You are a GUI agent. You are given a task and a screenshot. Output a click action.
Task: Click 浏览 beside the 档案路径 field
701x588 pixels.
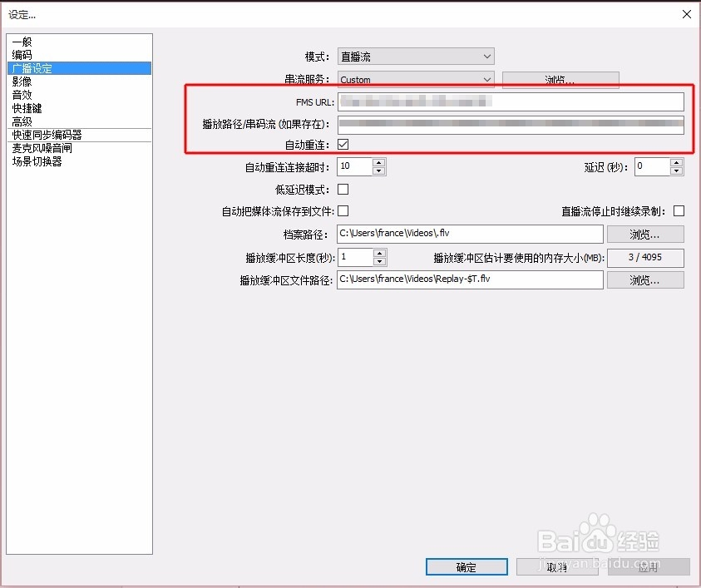coord(646,234)
